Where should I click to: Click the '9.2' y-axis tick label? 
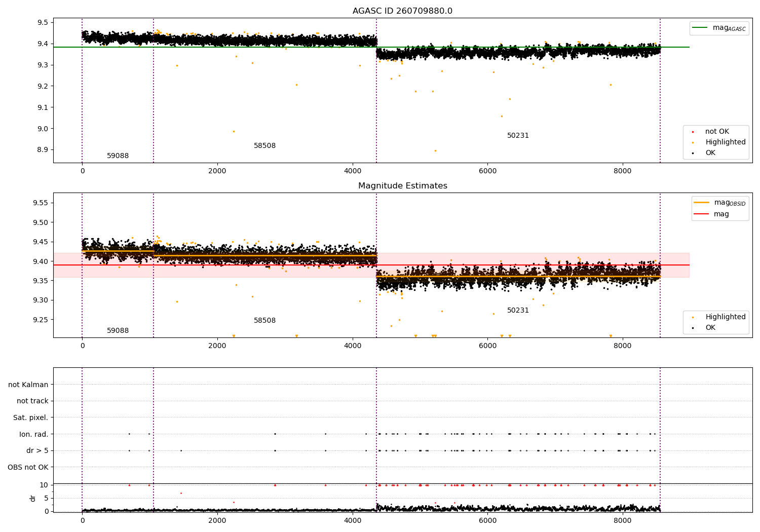pos(43,86)
